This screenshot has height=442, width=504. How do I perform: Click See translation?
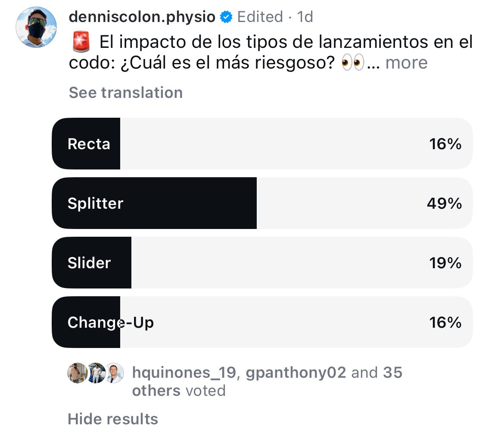coord(126,93)
